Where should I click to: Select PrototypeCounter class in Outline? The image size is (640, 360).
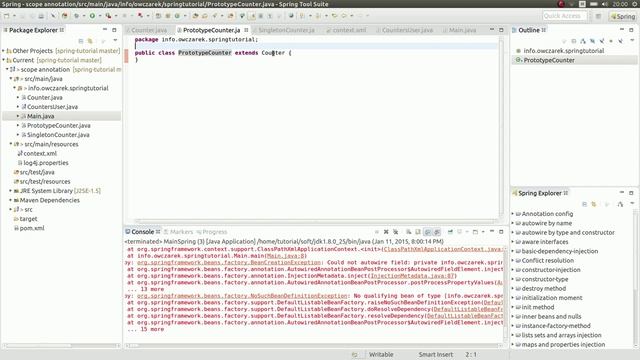point(549,60)
